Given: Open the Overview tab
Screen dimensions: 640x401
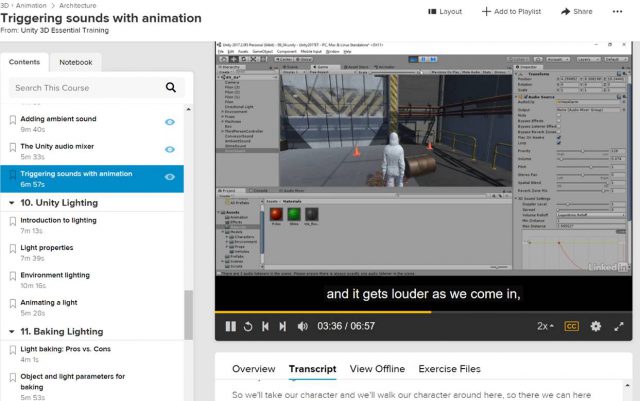Looking at the screenshot, I should click(x=253, y=369).
